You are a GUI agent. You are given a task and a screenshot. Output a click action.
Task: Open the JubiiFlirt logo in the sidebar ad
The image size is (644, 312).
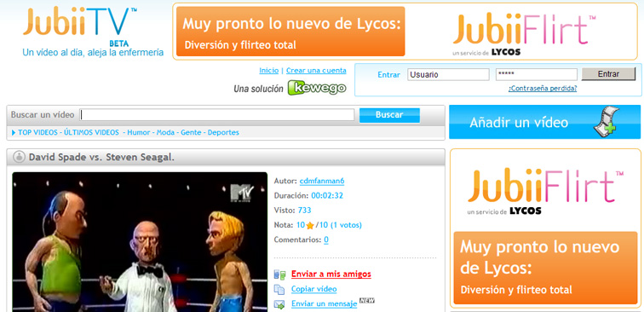coord(545,191)
